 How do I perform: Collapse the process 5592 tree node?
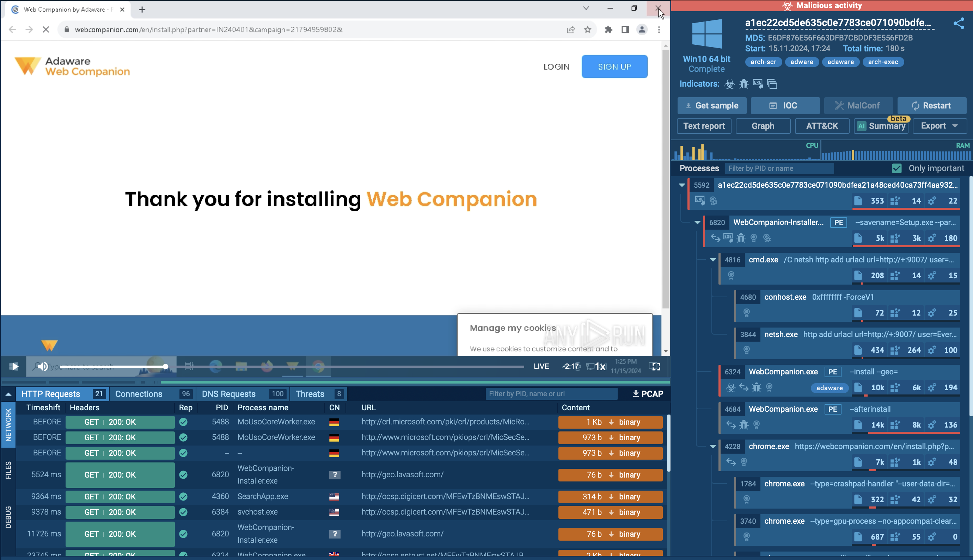point(682,185)
